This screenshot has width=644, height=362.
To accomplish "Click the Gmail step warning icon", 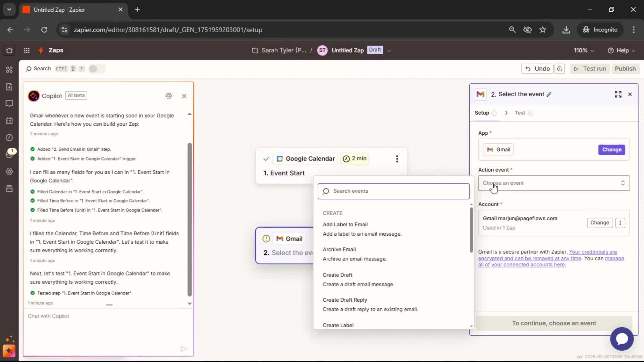I will click(266, 239).
